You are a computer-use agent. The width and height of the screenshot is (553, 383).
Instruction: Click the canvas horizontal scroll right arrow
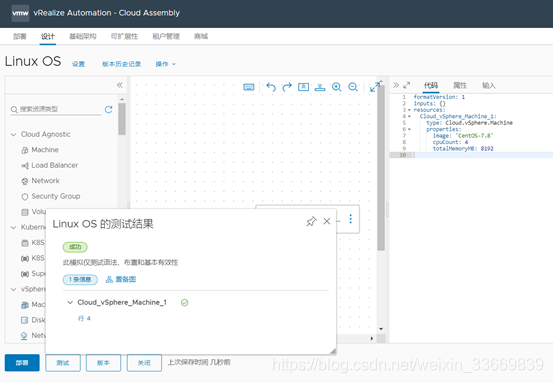point(372,339)
